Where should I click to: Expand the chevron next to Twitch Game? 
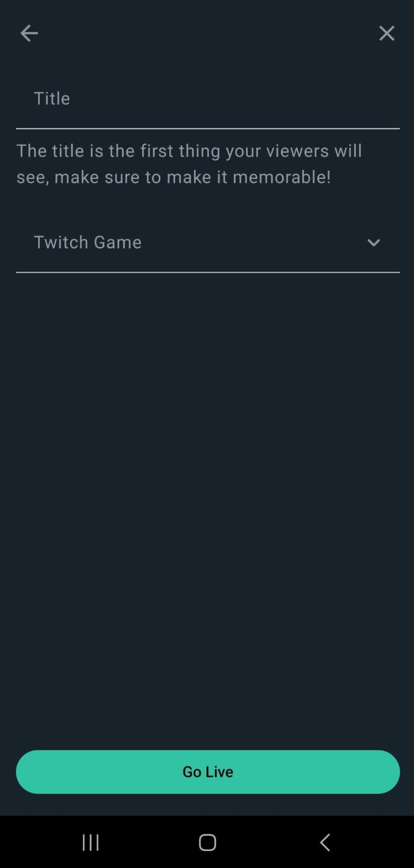click(373, 243)
